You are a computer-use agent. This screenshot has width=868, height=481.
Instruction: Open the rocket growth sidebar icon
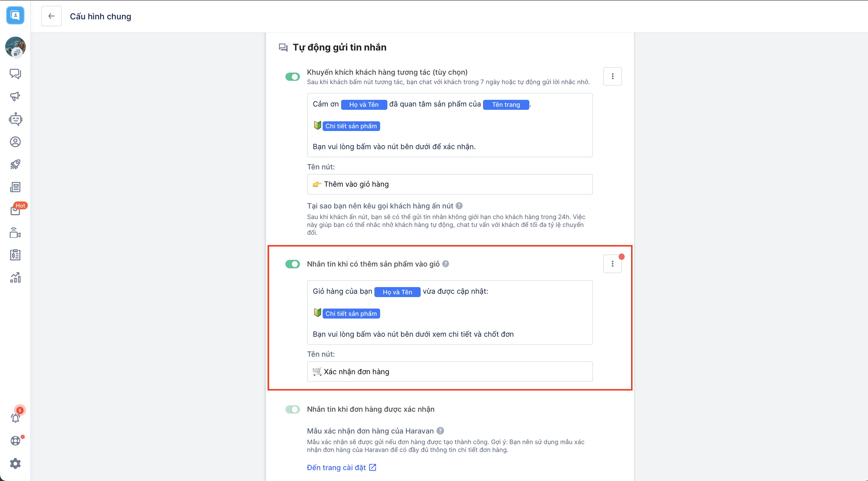click(15, 164)
